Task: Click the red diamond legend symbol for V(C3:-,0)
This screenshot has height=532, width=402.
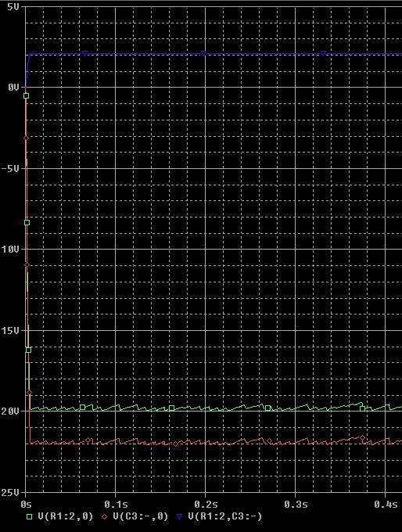Action: (105, 516)
